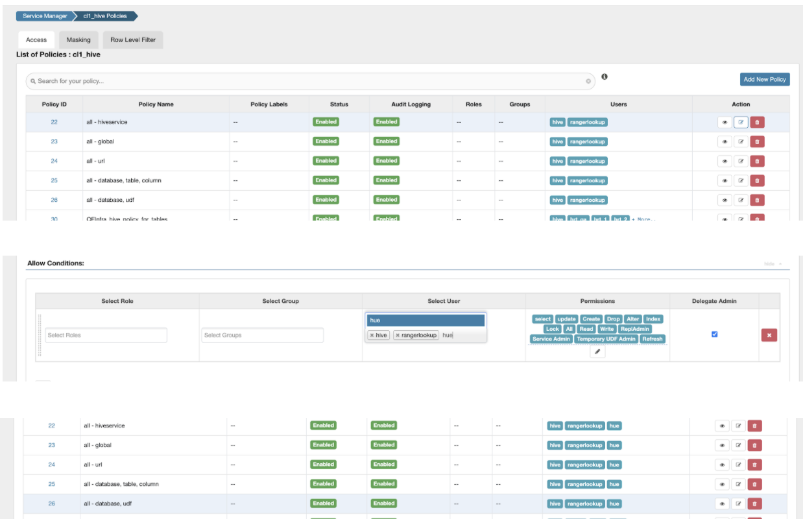Remove the allow condition row with red X

(x=769, y=335)
